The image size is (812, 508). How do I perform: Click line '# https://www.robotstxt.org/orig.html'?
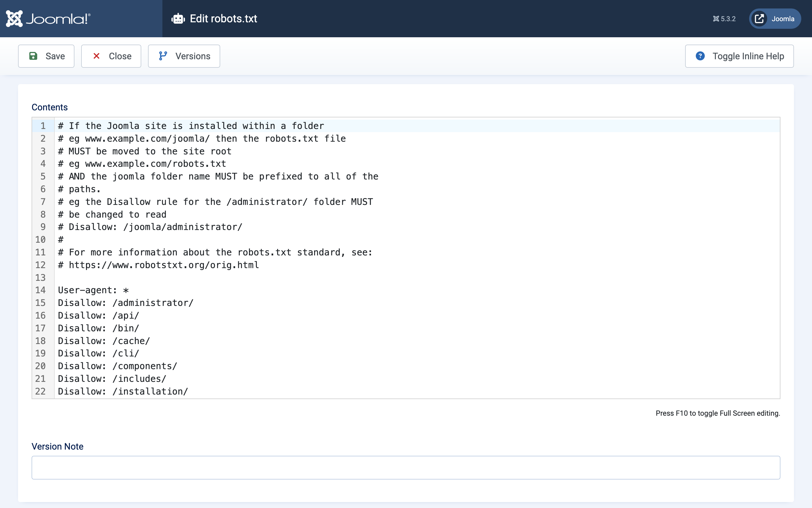(158, 265)
